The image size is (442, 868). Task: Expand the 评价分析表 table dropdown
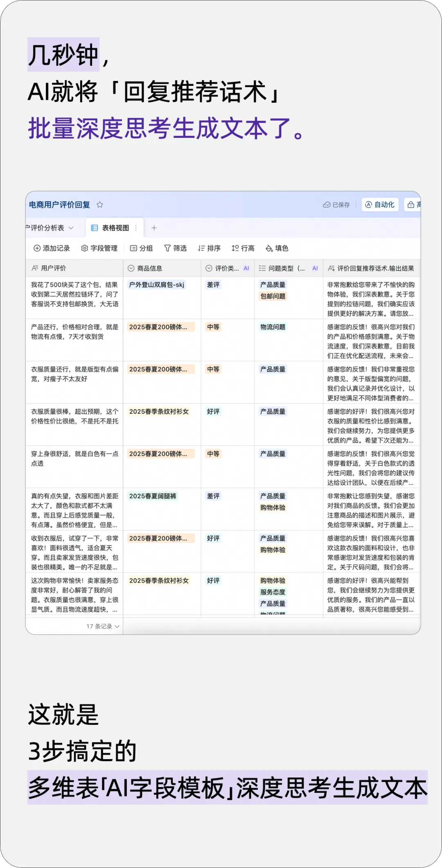point(71,228)
